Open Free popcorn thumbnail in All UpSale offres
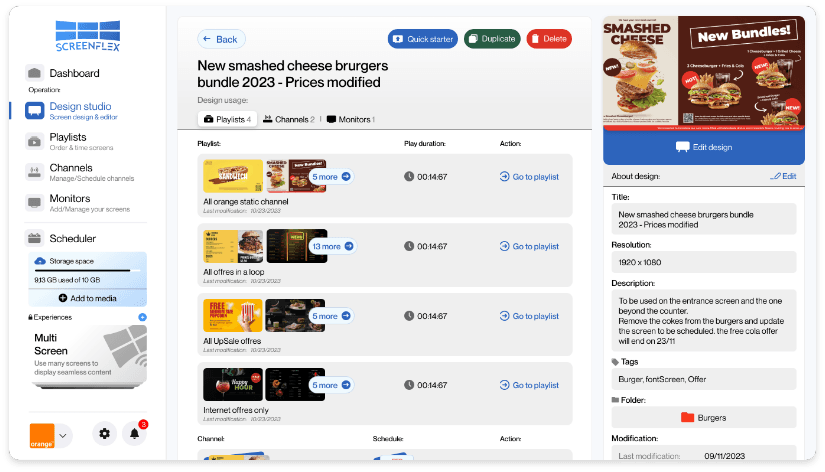The image size is (825, 472). click(x=233, y=316)
